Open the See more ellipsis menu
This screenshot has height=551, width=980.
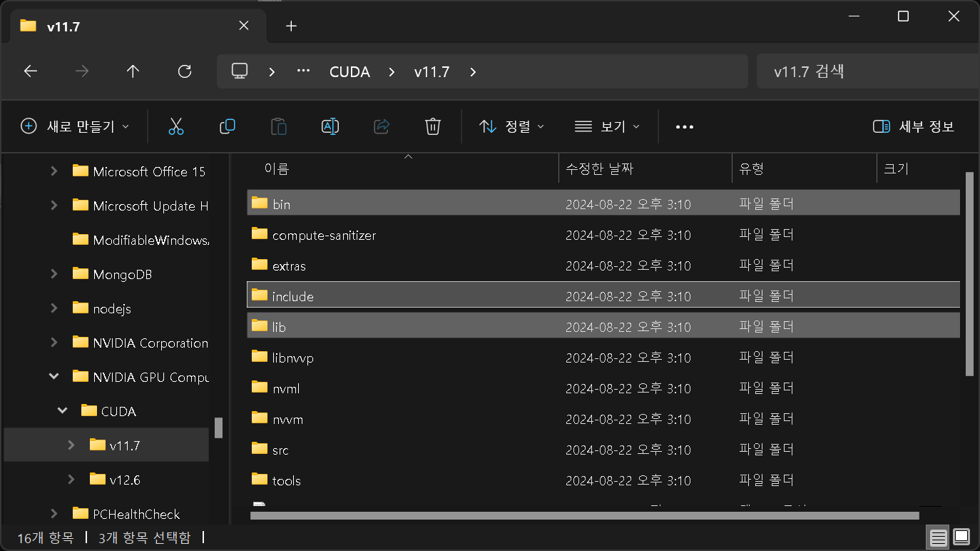click(x=684, y=126)
